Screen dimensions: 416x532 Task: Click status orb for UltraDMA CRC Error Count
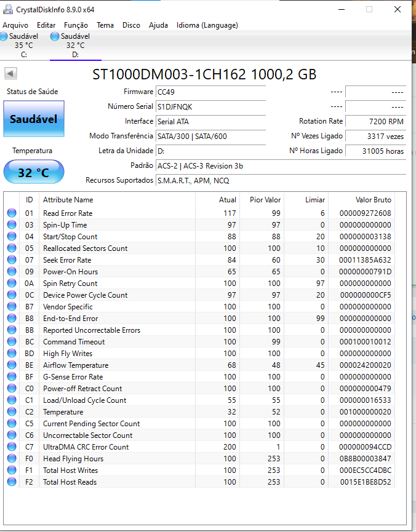(x=12, y=447)
